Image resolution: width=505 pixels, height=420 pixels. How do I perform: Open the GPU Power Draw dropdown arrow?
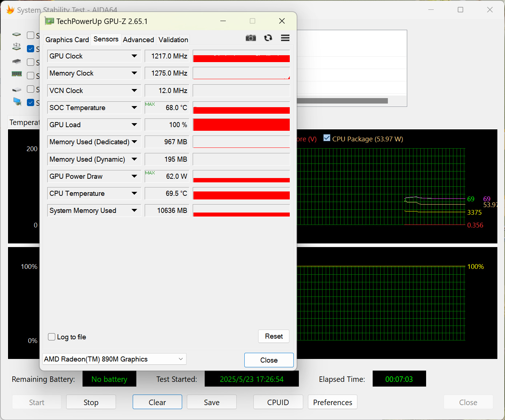[x=135, y=176]
